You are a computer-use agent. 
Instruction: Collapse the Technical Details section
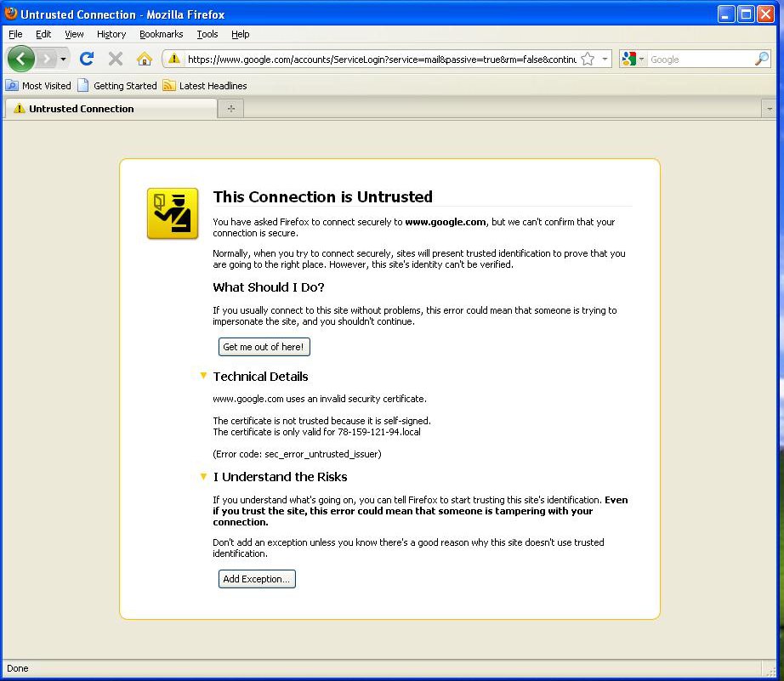(x=203, y=376)
